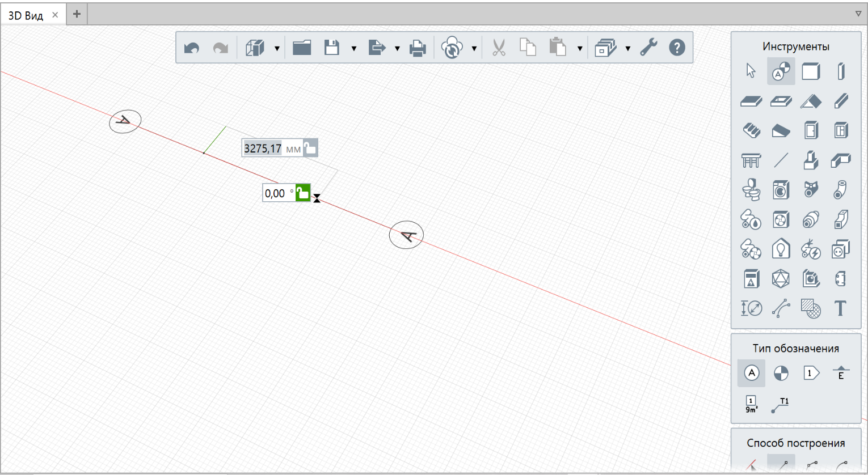
Task: Select the Dimension tool
Action: pos(751,308)
